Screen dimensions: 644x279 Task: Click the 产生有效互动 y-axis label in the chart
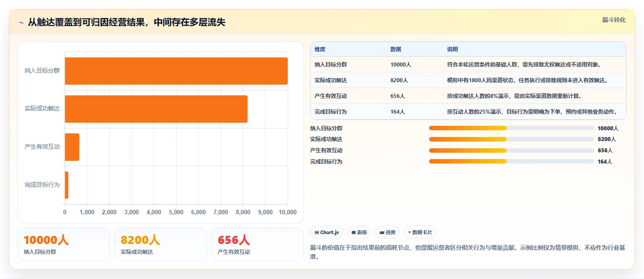pyautogui.click(x=42, y=147)
